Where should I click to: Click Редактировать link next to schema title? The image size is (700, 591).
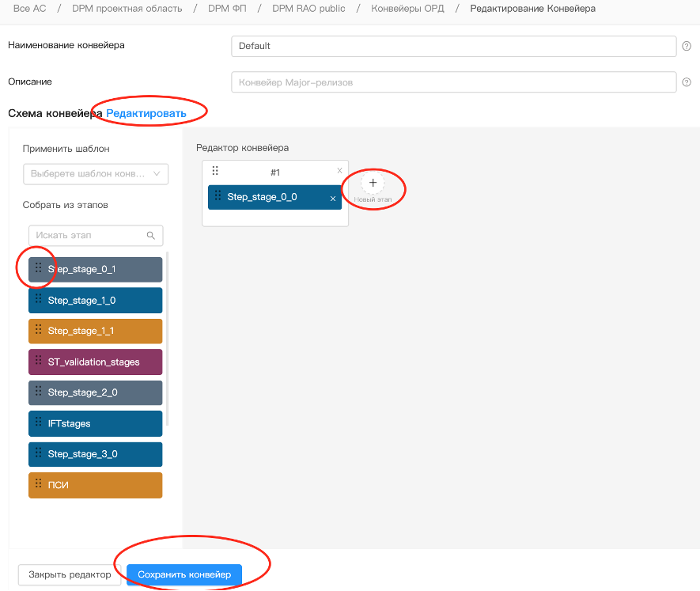click(x=146, y=114)
